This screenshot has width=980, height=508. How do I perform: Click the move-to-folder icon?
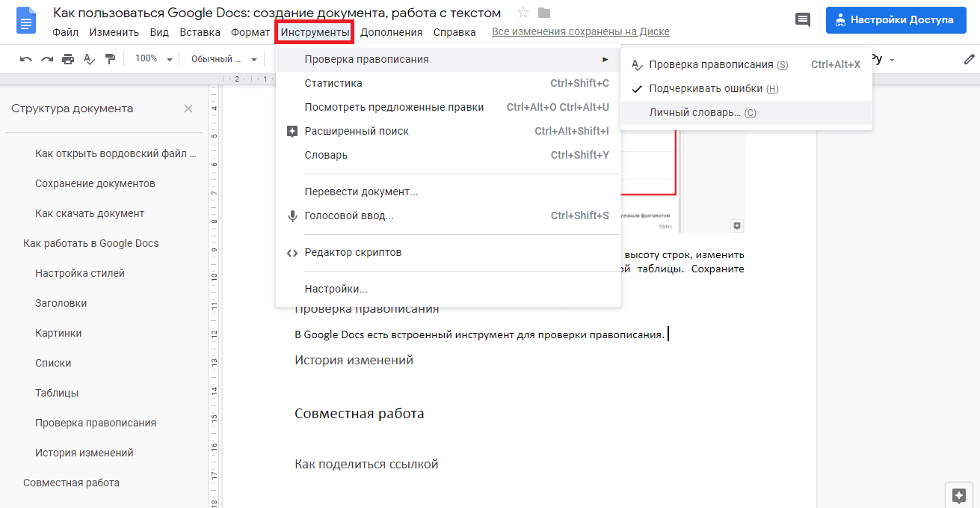pos(544,13)
